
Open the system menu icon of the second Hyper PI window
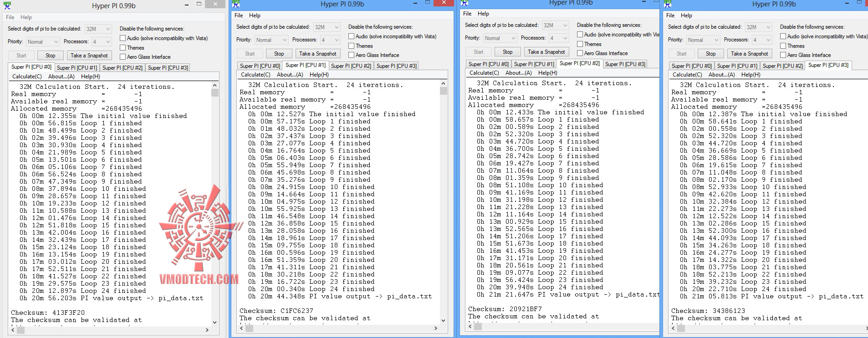pyautogui.click(x=236, y=4)
